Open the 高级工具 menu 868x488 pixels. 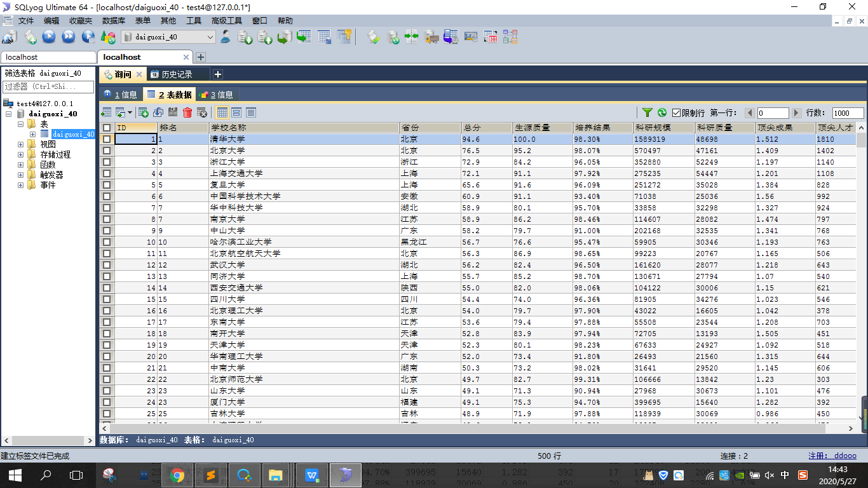click(227, 21)
